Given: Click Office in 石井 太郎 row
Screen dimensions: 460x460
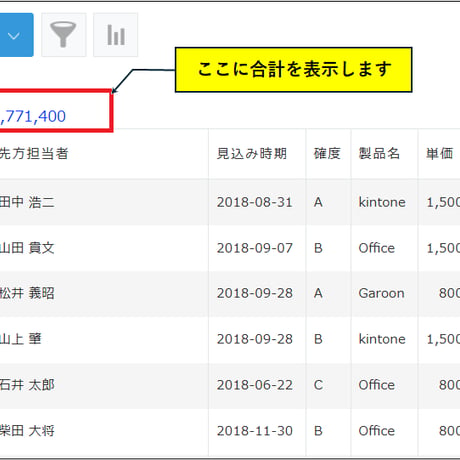Looking at the screenshot, I should tap(377, 385).
